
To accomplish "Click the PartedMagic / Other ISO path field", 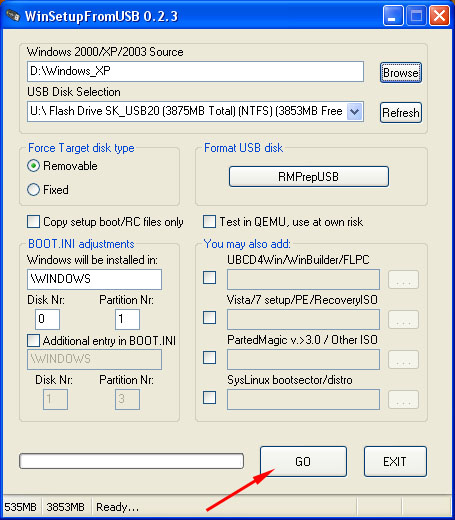I will coord(303,359).
